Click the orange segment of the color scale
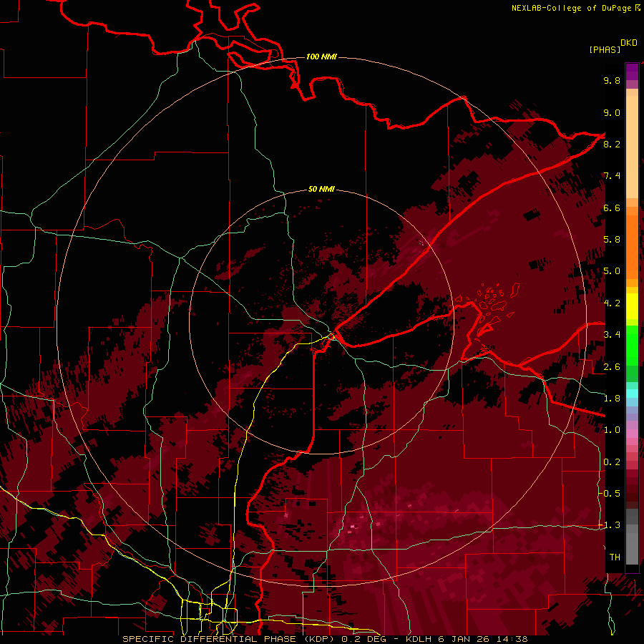Viewport: 644px width, 644px height. [x=632, y=246]
